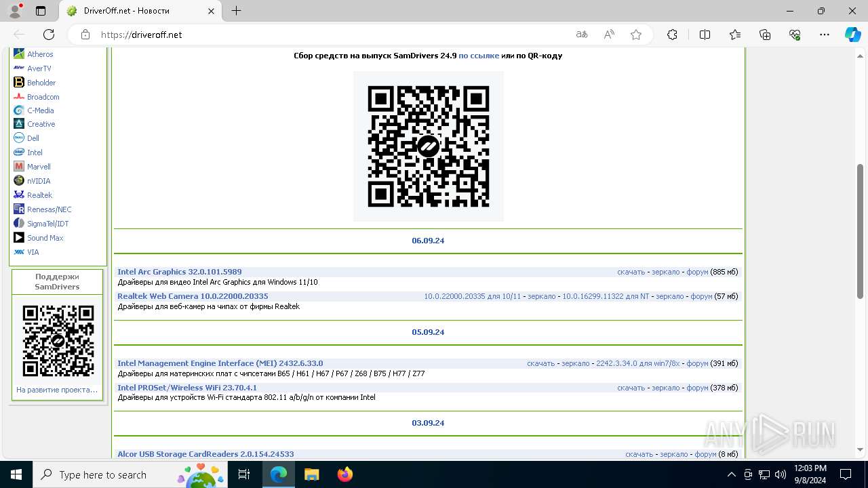Open the Collections icon
This screenshot has height=488, width=868.
(765, 35)
